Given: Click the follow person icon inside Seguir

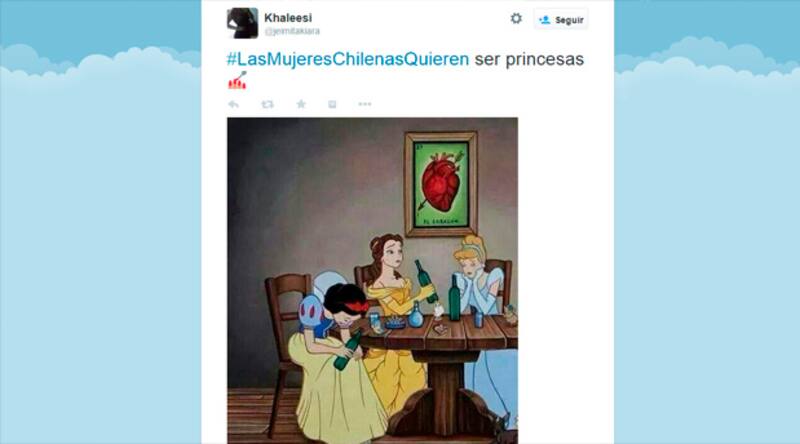Looking at the screenshot, I should tap(544, 20).
